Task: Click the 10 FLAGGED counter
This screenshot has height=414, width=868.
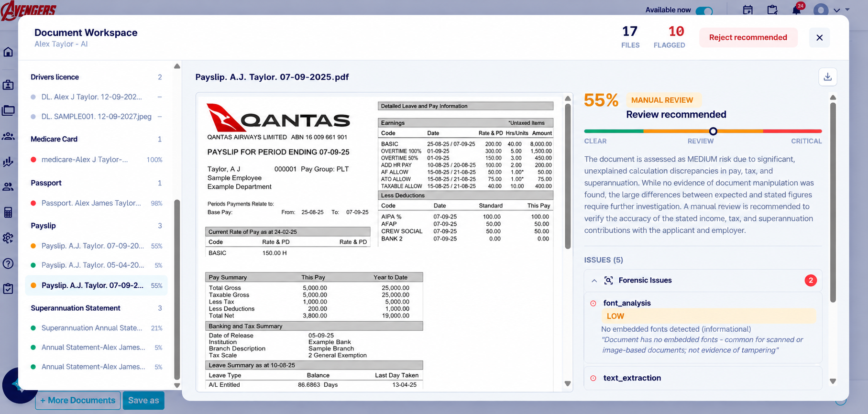Action: pyautogui.click(x=669, y=37)
